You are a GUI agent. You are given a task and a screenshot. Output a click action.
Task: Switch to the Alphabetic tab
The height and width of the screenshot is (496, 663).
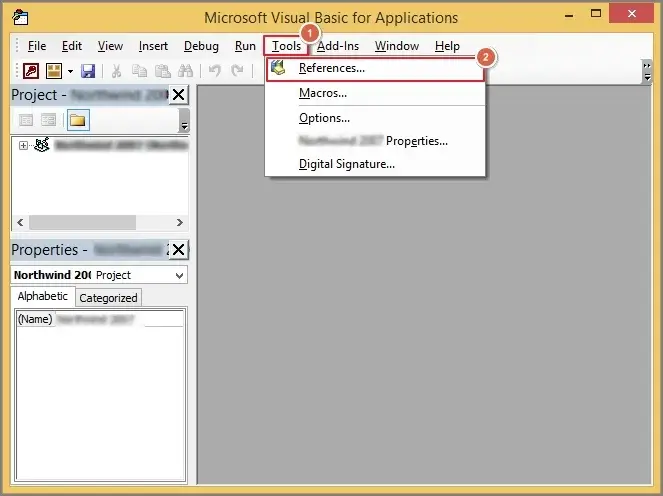coord(42,296)
